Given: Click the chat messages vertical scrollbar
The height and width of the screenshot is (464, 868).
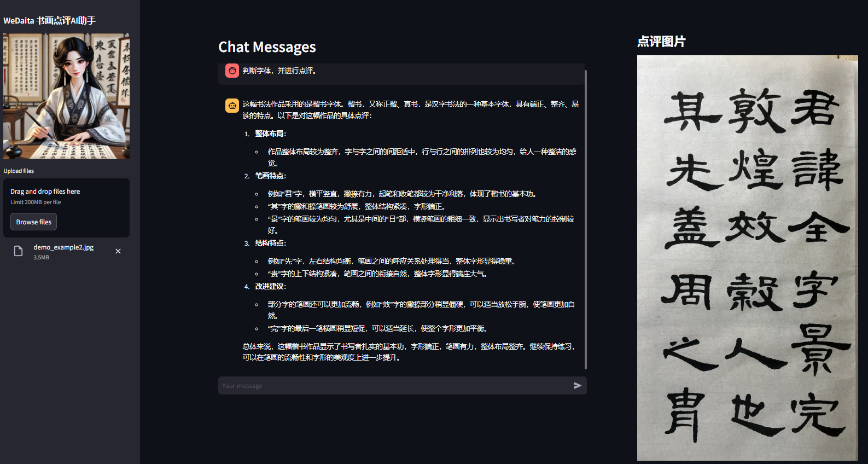Looking at the screenshot, I should tap(586, 219).
